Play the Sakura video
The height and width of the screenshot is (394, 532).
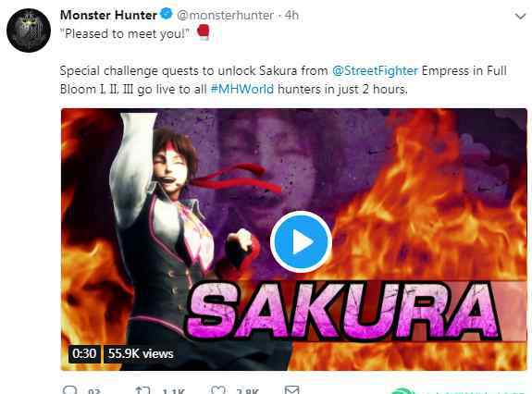(x=301, y=241)
